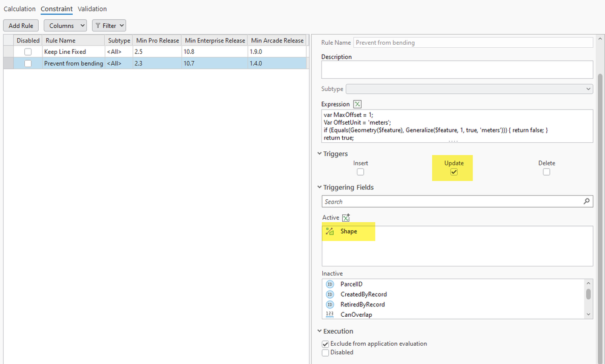Viewport: 605px width, 364px height.
Task: Select the CanOverlap numeric field icon
Action: click(x=330, y=314)
